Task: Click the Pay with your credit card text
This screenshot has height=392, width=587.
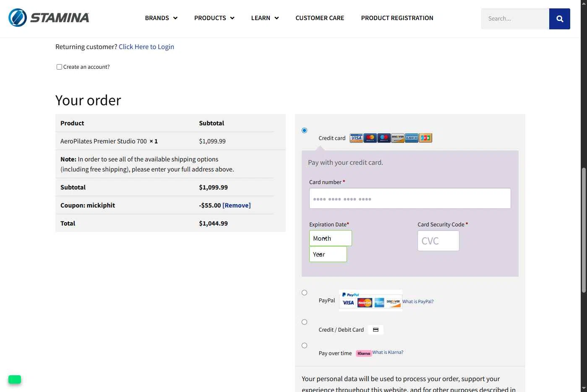Action: 345,163
